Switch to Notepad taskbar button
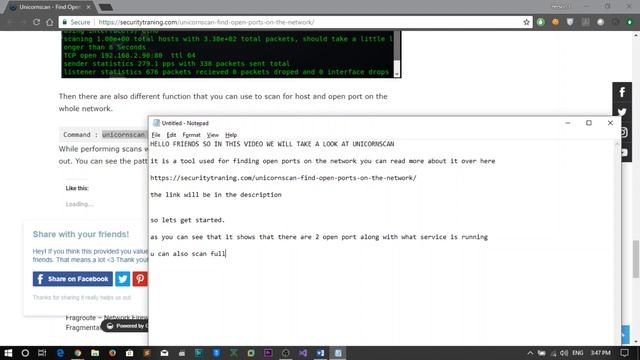This screenshot has height=360, width=640. point(338,353)
